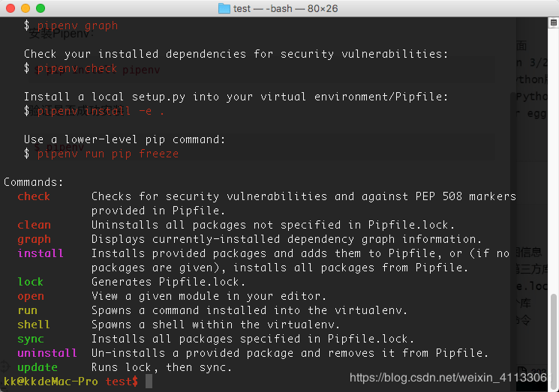Click the 'pipenv run pip freeze' example line
This screenshot has height=392, width=559.
coord(108,154)
